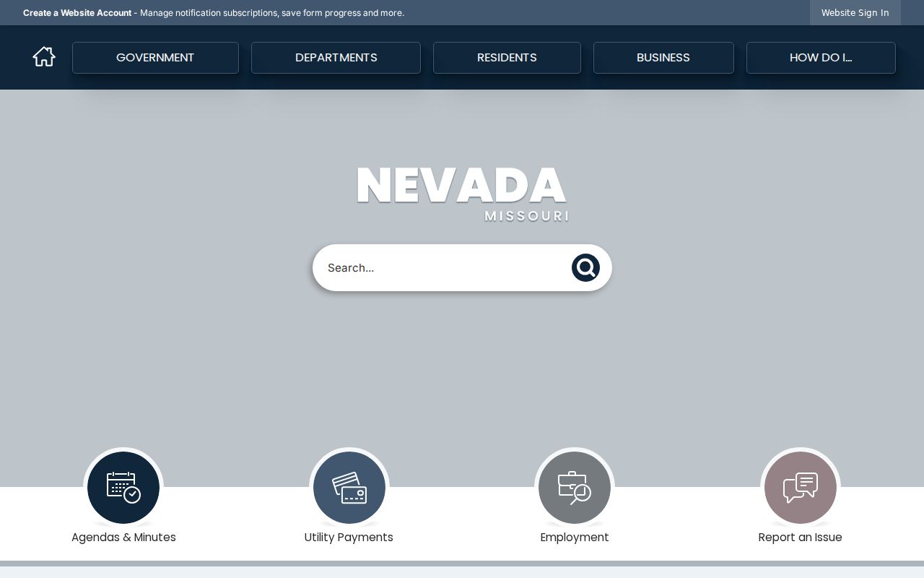Open the Departments menu
Screen dimensions: 924x578
pyautogui.click(x=336, y=58)
